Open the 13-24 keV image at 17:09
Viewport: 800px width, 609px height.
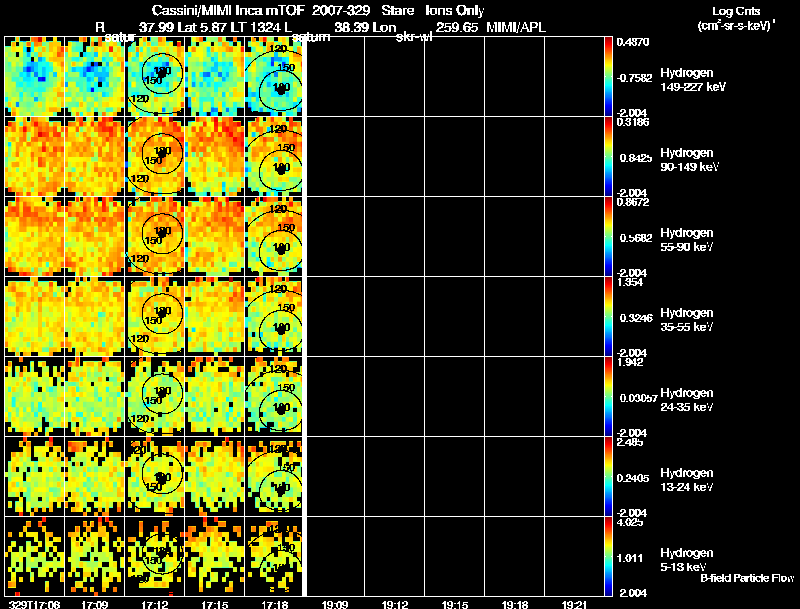[x=95, y=476]
